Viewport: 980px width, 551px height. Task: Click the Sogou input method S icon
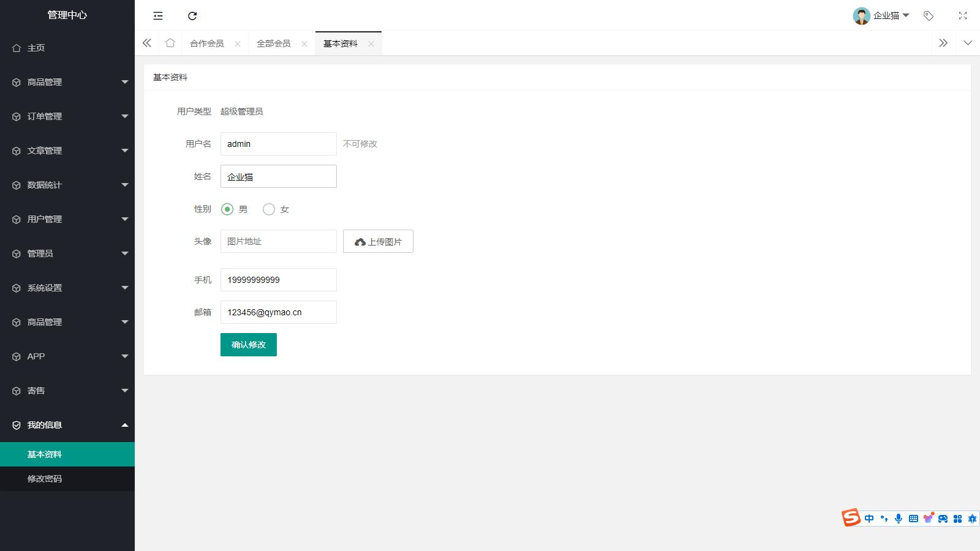851,518
